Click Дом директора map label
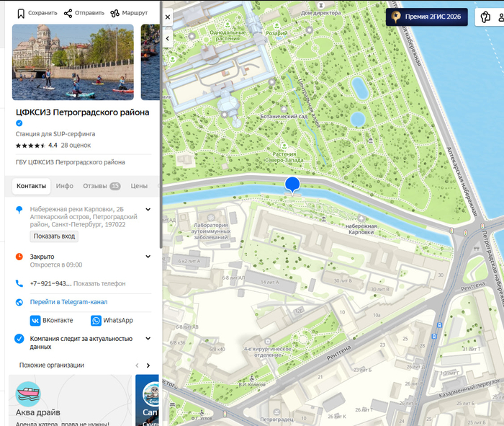 point(320,13)
